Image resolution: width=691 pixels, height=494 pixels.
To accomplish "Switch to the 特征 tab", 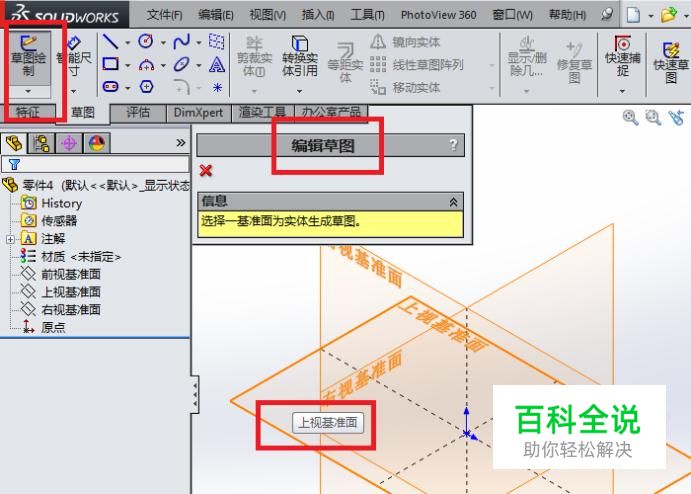I will [x=28, y=113].
